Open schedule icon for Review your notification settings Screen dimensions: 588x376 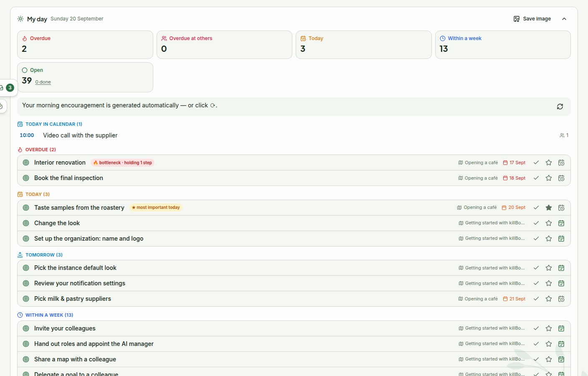coord(561,283)
